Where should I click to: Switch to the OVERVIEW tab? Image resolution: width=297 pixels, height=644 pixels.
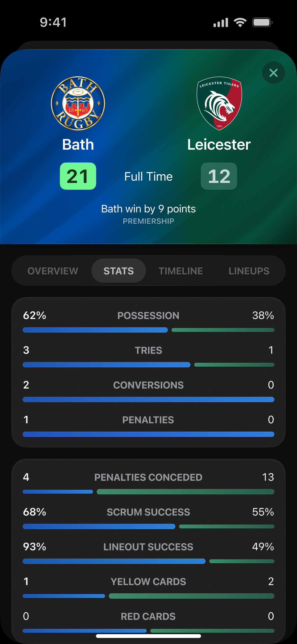coord(52,271)
